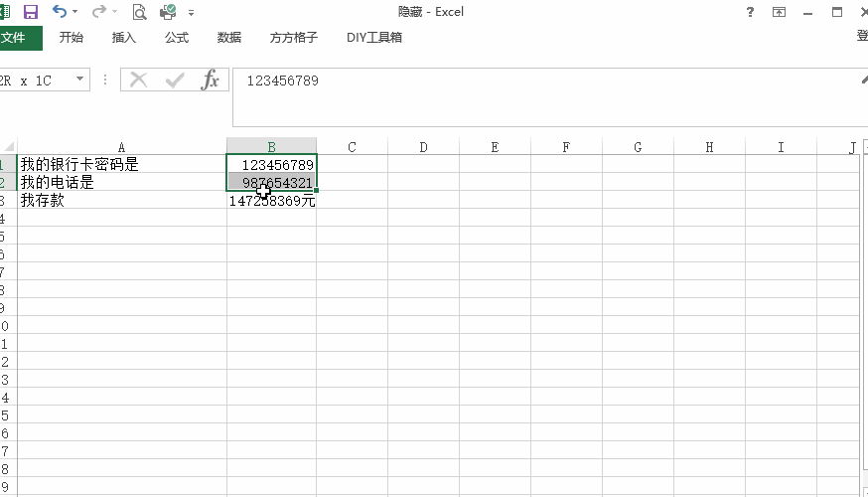This screenshot has height=497, width=868.
Task: Open the Name Box dropdown arrow
Action: click(x=80, y=81)
